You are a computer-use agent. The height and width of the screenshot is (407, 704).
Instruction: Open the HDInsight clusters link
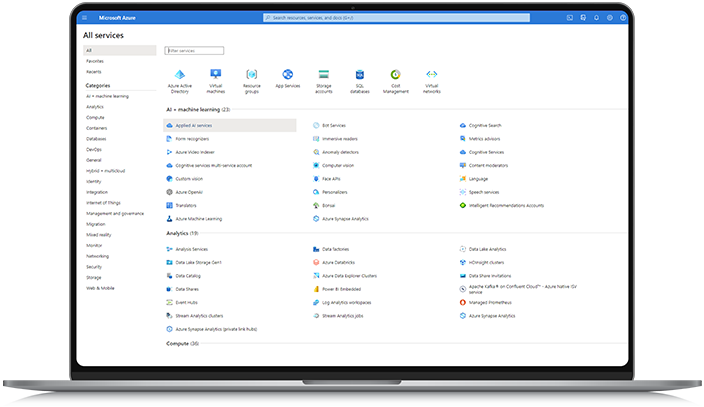pyautogui.click(x=486, y=262)
